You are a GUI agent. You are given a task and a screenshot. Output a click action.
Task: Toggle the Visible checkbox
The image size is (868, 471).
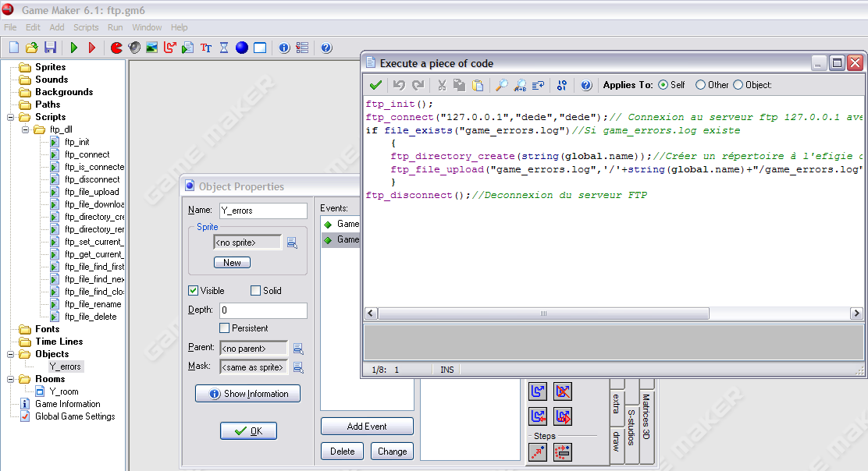[x=194, y=291]
